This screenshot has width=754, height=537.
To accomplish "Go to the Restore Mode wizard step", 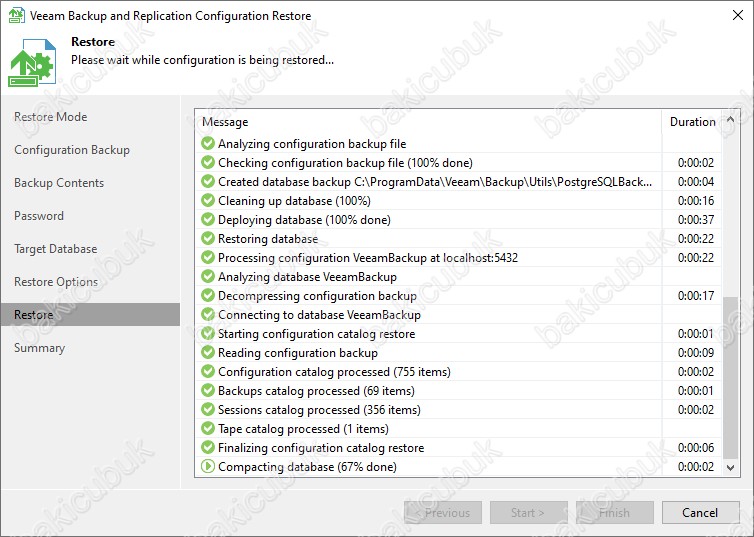I will [50, 117].
